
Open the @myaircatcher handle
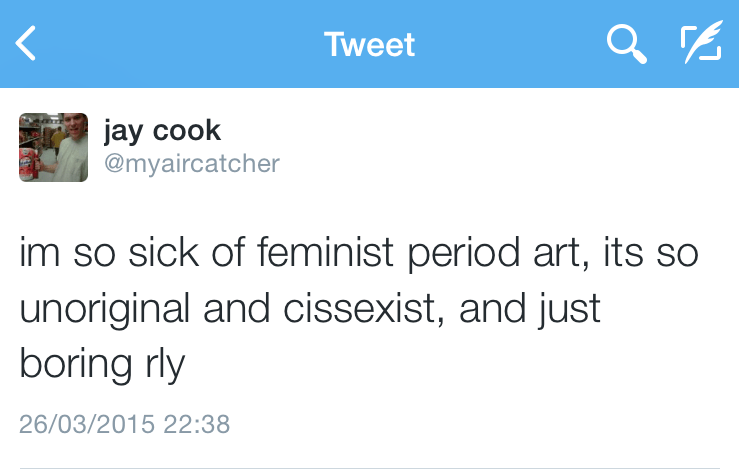click(x=191, y=163)
